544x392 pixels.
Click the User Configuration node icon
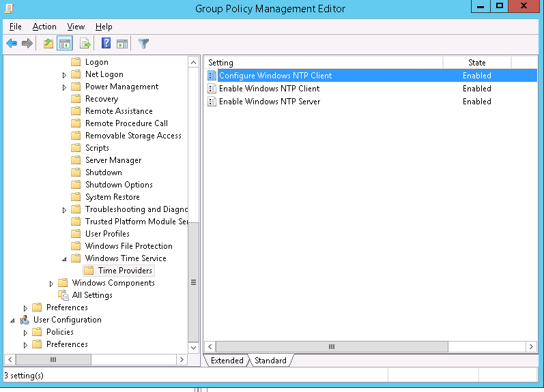[25, 320]
